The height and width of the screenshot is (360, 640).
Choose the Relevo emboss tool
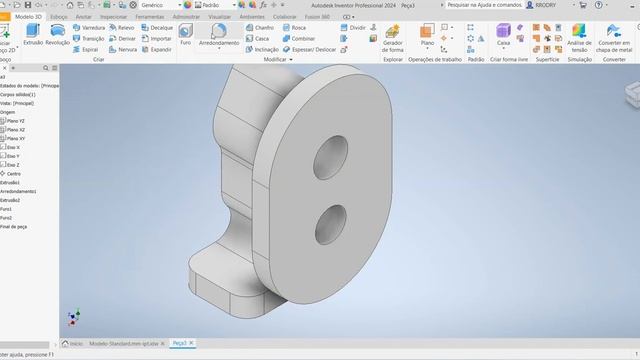(x=122, y=28)
